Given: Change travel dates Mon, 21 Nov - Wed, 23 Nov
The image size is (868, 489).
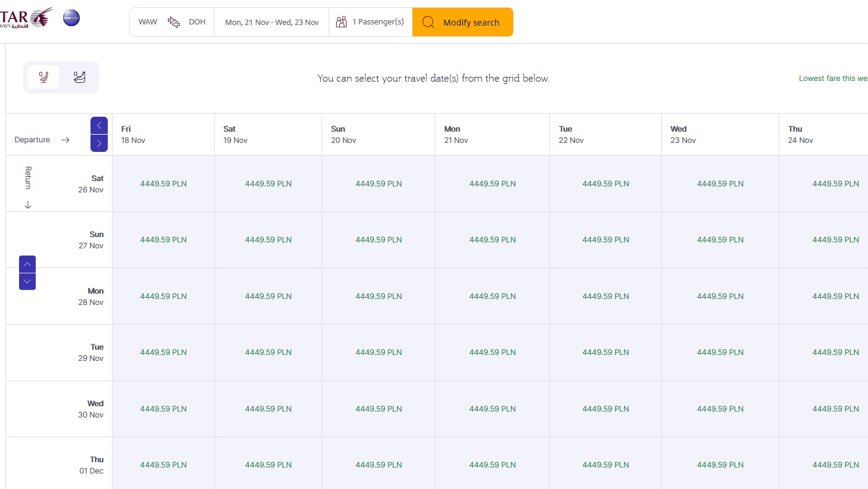Looking at the screenshot, I should tap(271, 22).
